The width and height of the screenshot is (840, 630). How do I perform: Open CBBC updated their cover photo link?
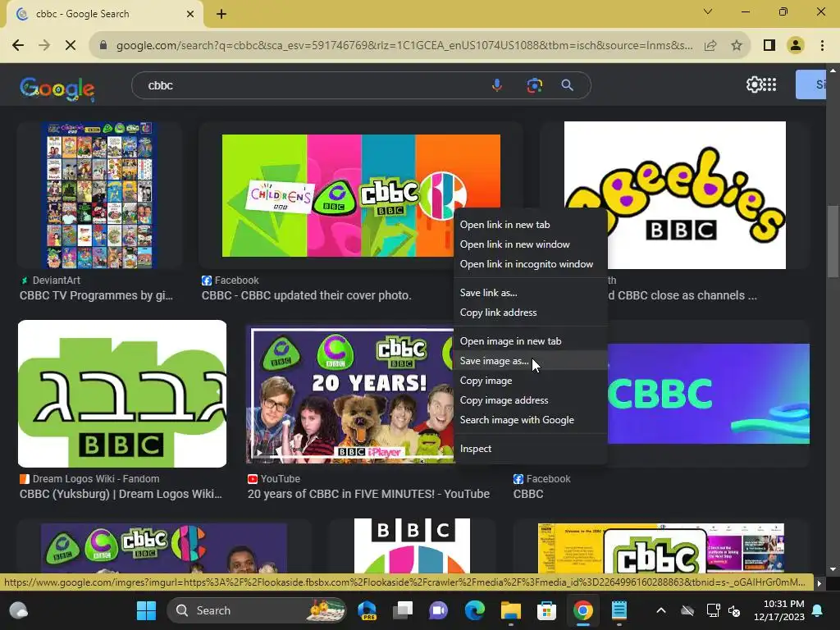pyautogui.click(x=307, y=295)
